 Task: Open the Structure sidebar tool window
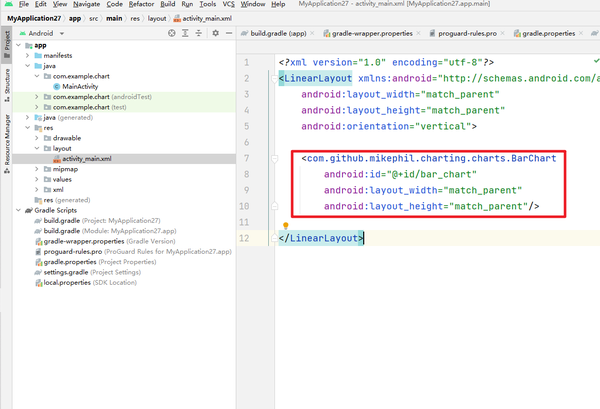point(7,85)
